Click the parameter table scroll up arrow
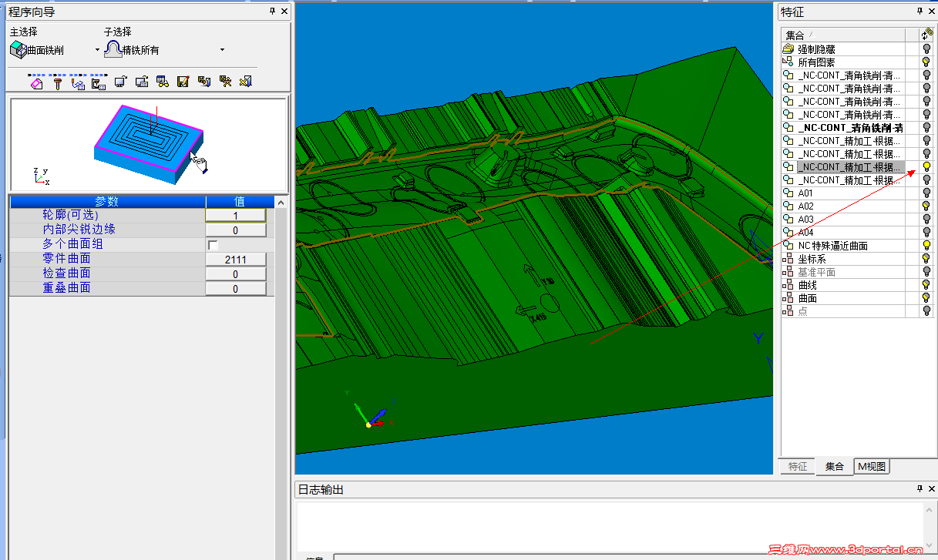 click(x=281, y=203)
